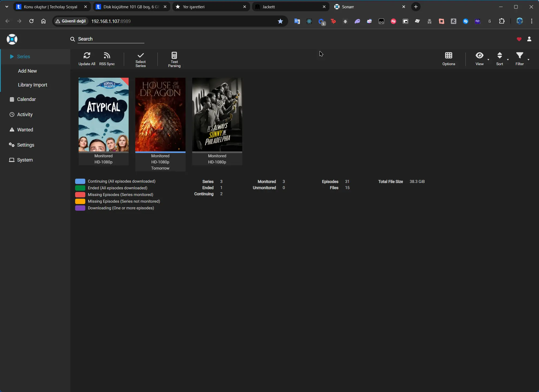The image size is (539, 392).
Task: Click the Google Translate extension icon
Action: [x=297, y=21]
